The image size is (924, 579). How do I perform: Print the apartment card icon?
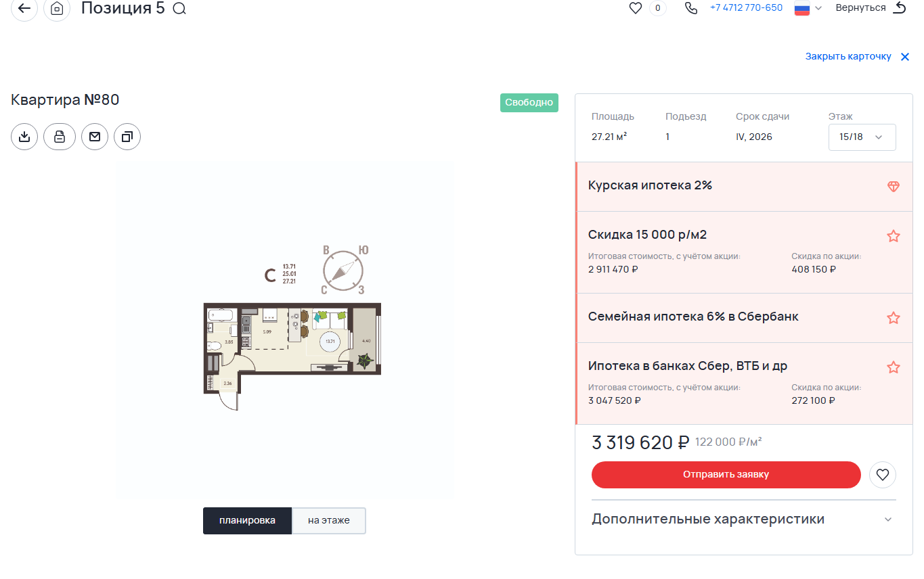(x=60, y=137)
